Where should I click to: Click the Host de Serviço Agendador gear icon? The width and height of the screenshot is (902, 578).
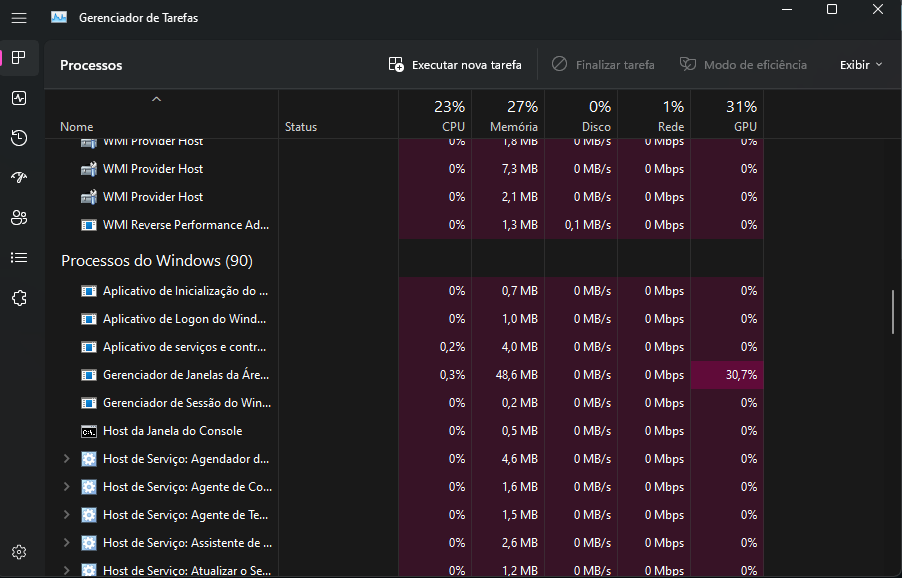(x=89, y=459)
